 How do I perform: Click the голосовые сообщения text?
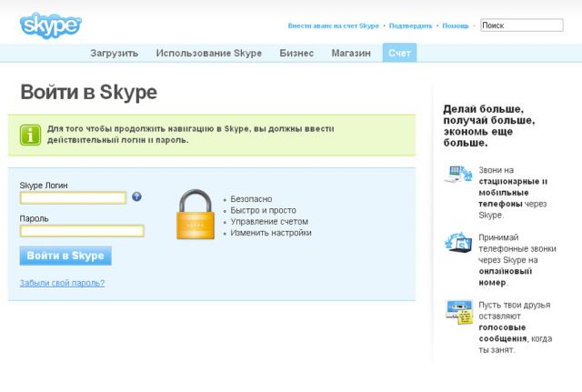pyautogui.click(x=503, y=333)
